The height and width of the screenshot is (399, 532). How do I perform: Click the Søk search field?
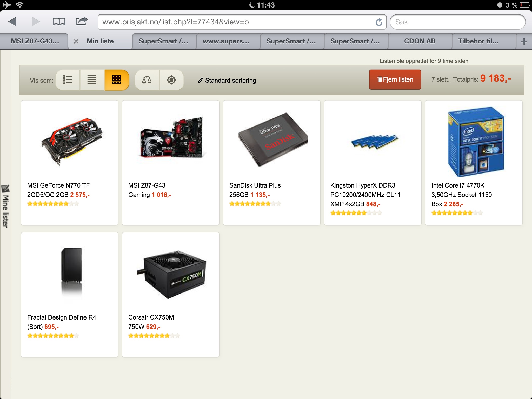(x=457, y=22)
